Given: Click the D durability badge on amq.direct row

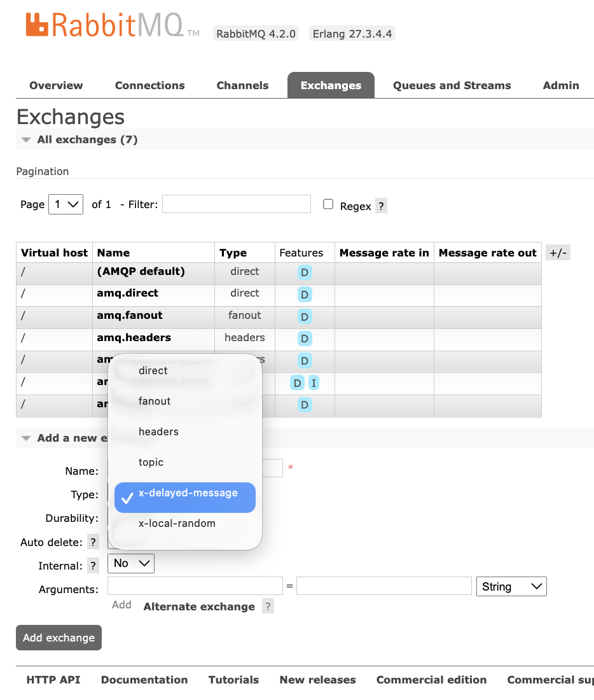Looking at the screenshot, I should pos(303,294).
